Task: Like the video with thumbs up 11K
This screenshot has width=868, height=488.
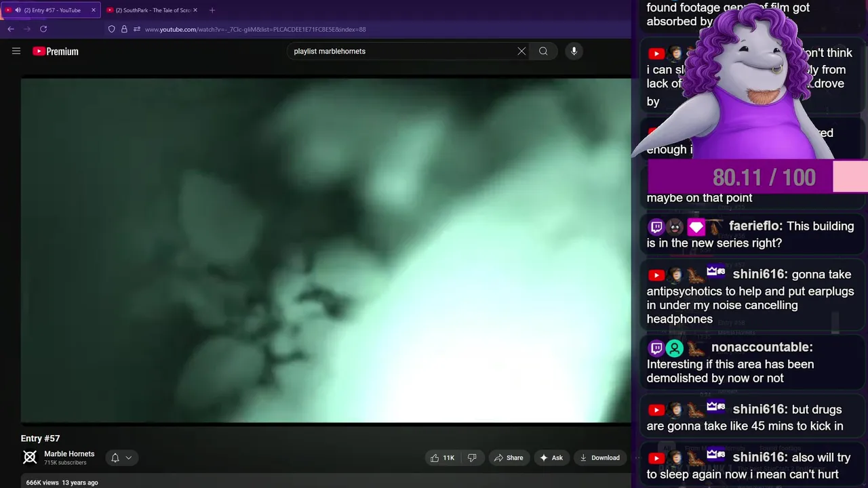Action: click(442, 457)
